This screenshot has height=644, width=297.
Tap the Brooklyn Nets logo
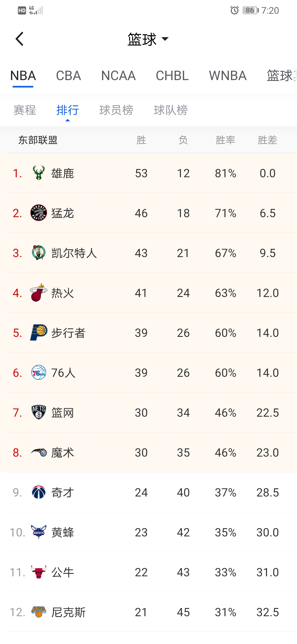tap(38, 413)
